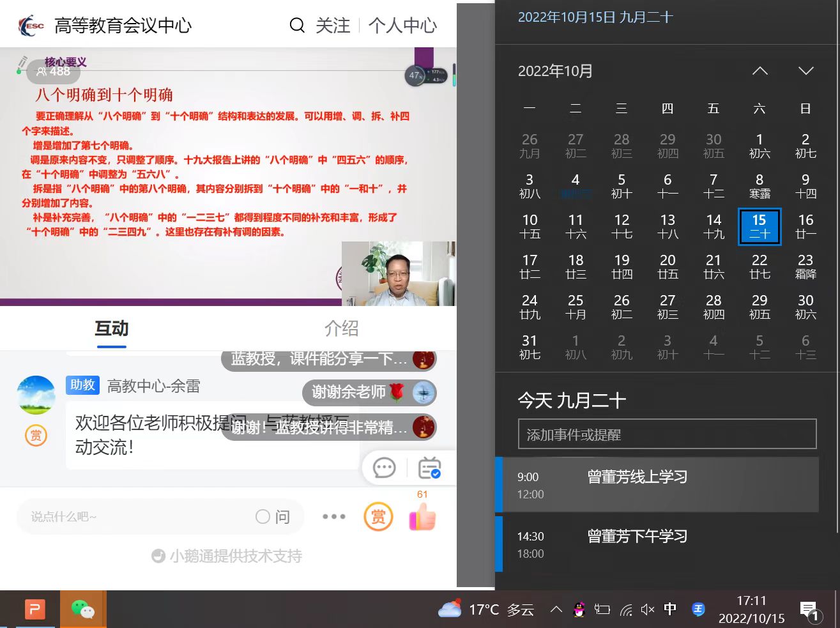Open the chat bubble comments icon

tap(385, 468)
